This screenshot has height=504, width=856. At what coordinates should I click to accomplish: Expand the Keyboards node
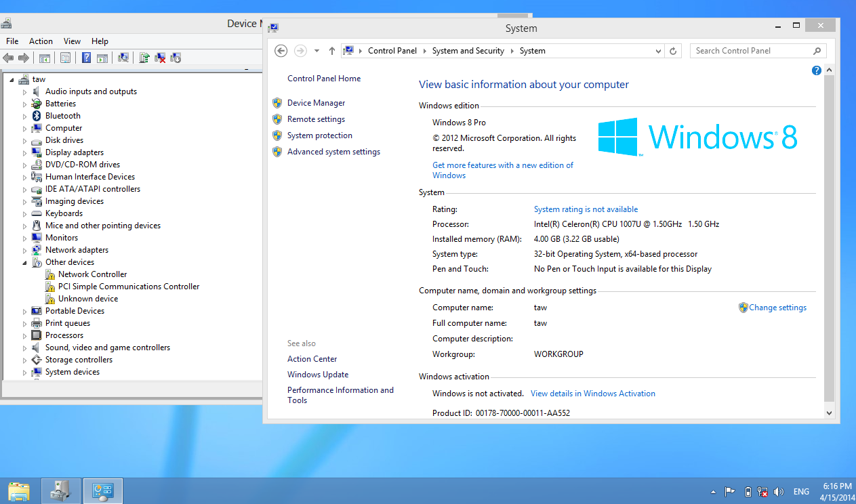point(25,213)
